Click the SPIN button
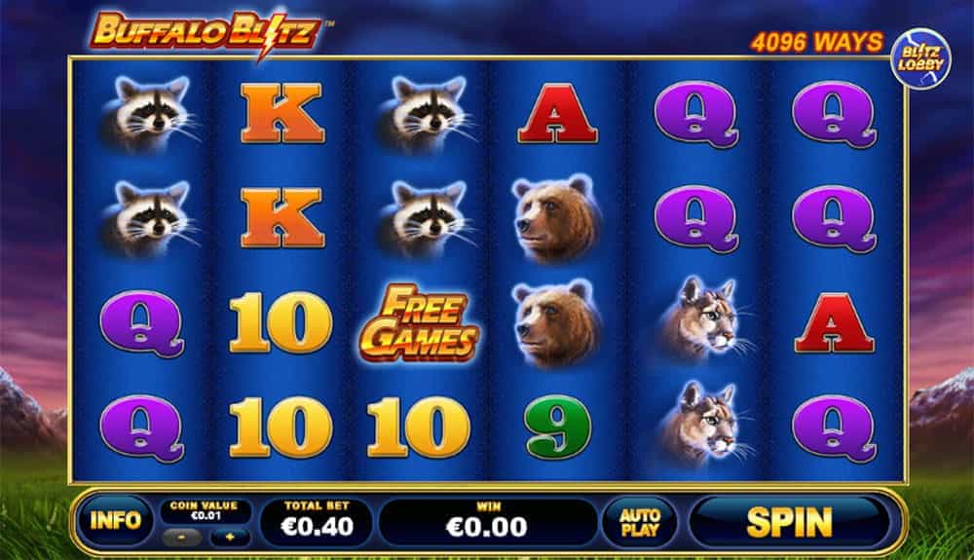 point(790,521)
